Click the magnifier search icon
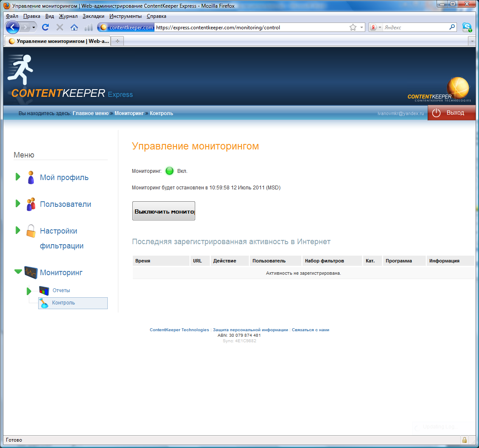This screenshot has width=479, height=448. point(452,27)
